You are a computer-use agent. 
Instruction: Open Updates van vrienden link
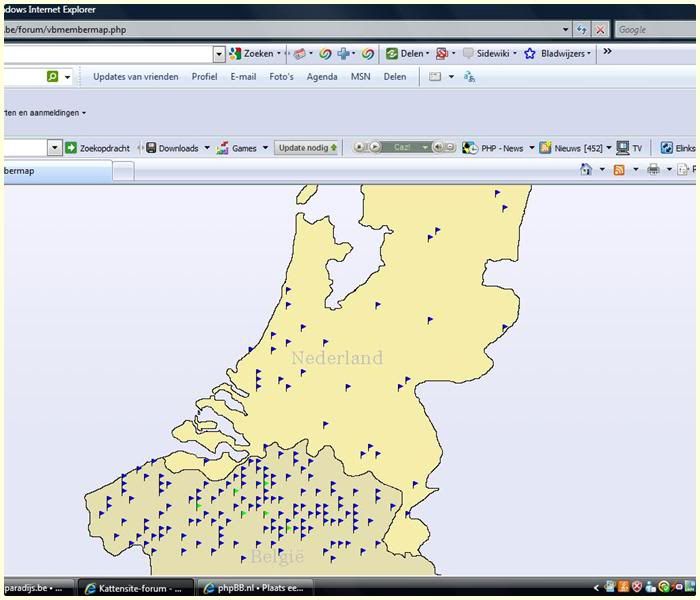pos(136,77)
